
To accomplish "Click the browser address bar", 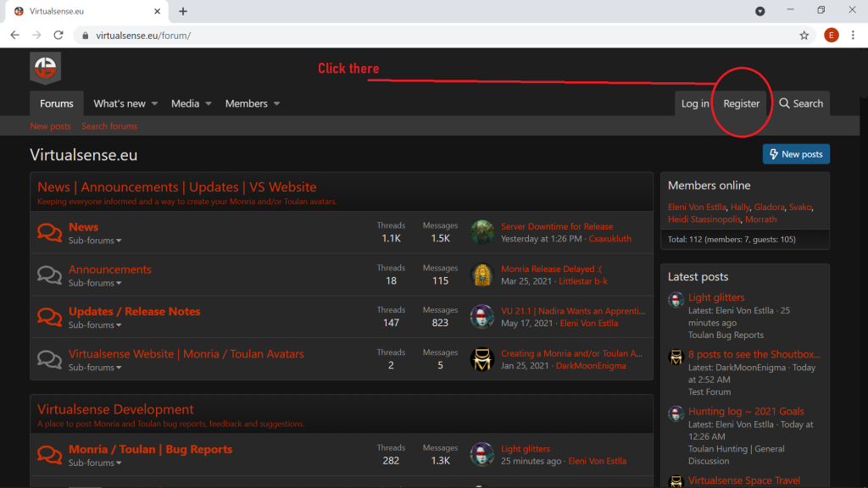I will tap(424, 36).
